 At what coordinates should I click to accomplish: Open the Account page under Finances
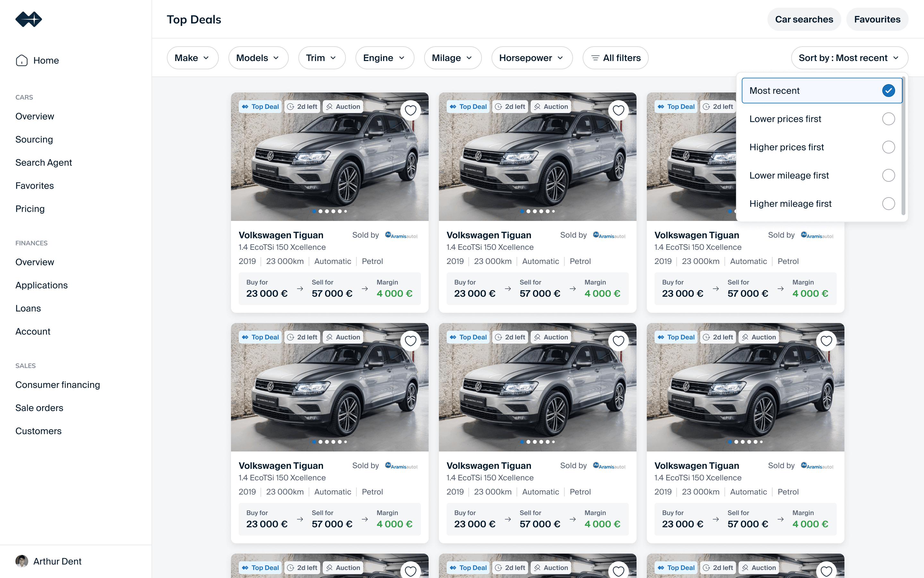(33, 331)
